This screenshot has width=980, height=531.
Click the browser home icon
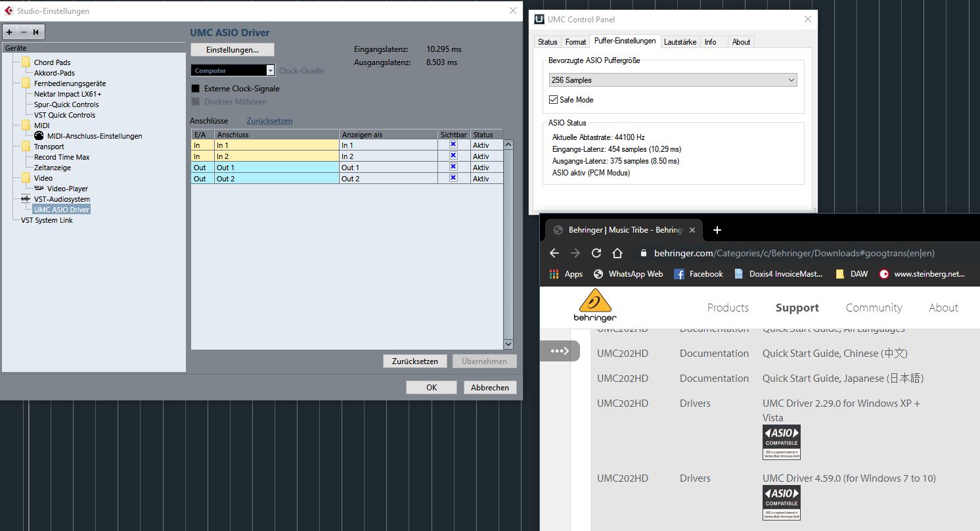617,253
